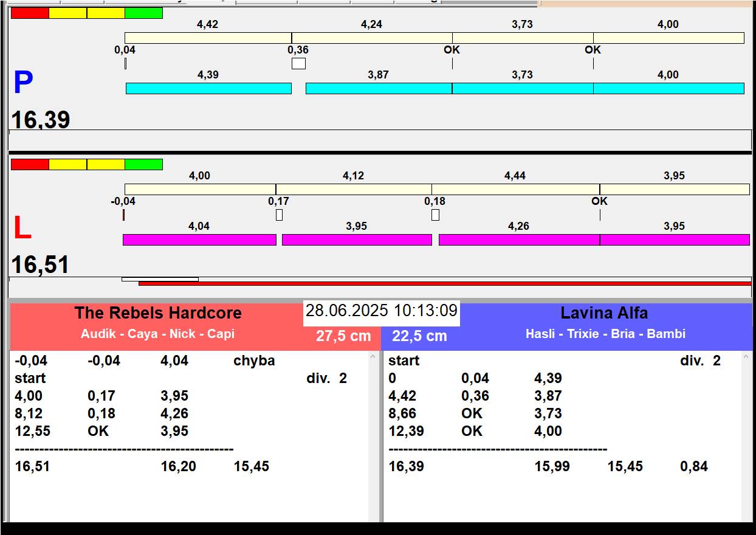This screenshot has width=756, height=535.
Task: Select the magenta bar labeled 4,04
Action: coord(199,240)
